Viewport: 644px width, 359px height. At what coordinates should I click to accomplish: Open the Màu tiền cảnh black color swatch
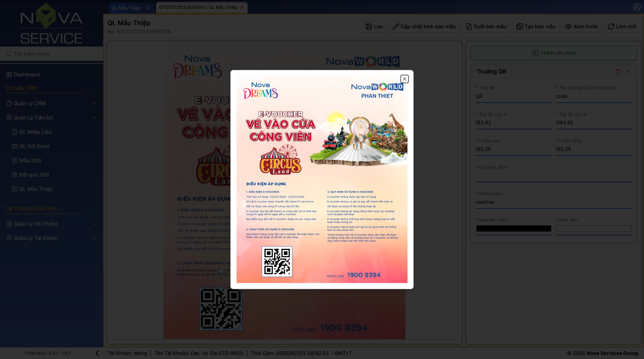pos(513,228)
